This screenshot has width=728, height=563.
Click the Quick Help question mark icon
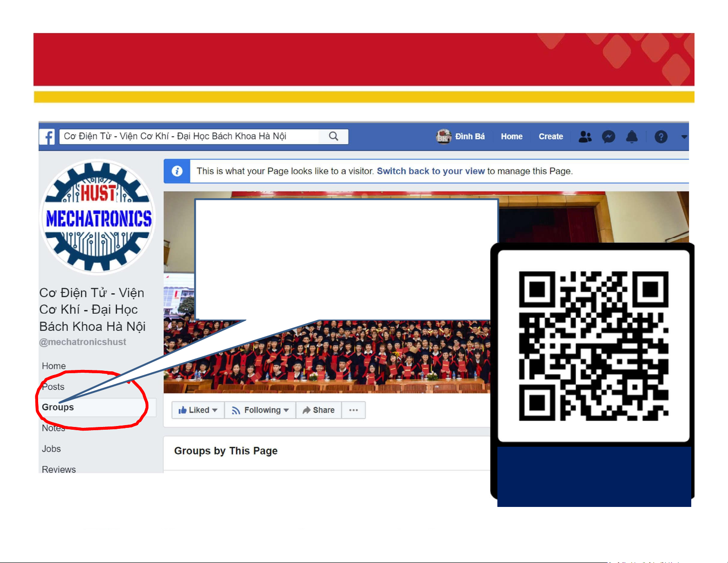(660, 136)
